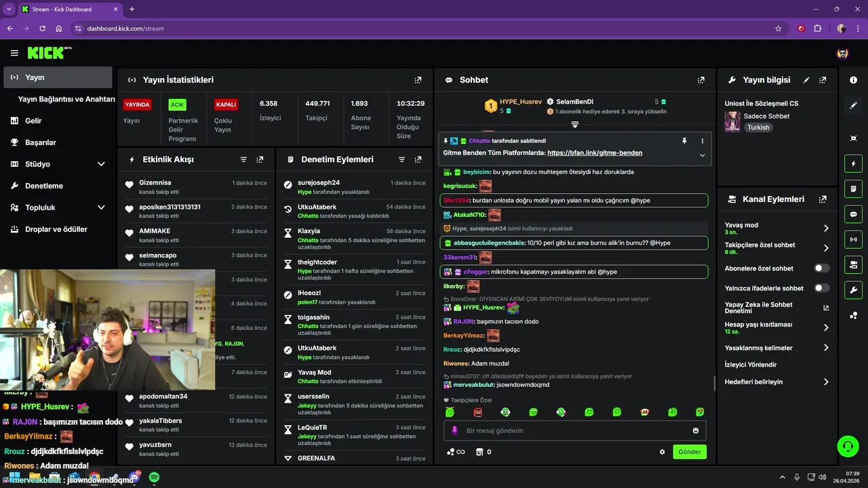Expand the Stüdyo sidebar section
The height and width of the screenshot is (488, 868).
(101, 164)
